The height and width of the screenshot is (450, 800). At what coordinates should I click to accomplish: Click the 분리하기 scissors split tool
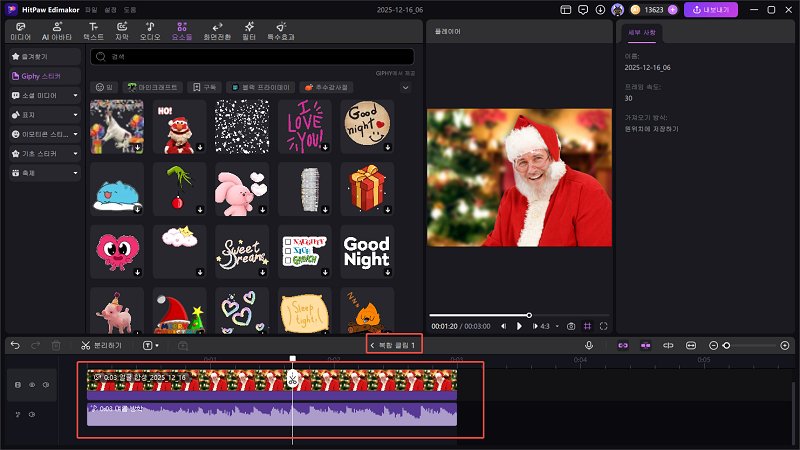point(102,345)
